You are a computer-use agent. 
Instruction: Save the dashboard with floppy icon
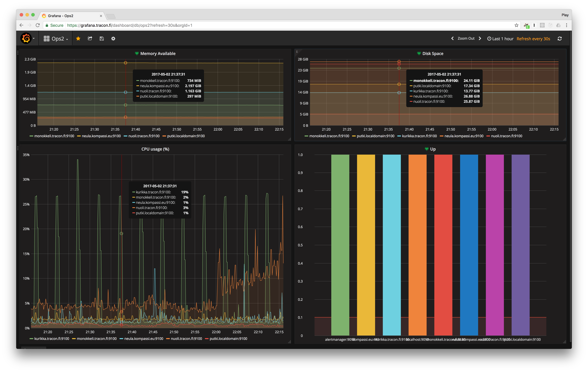(x=102, y=39)
